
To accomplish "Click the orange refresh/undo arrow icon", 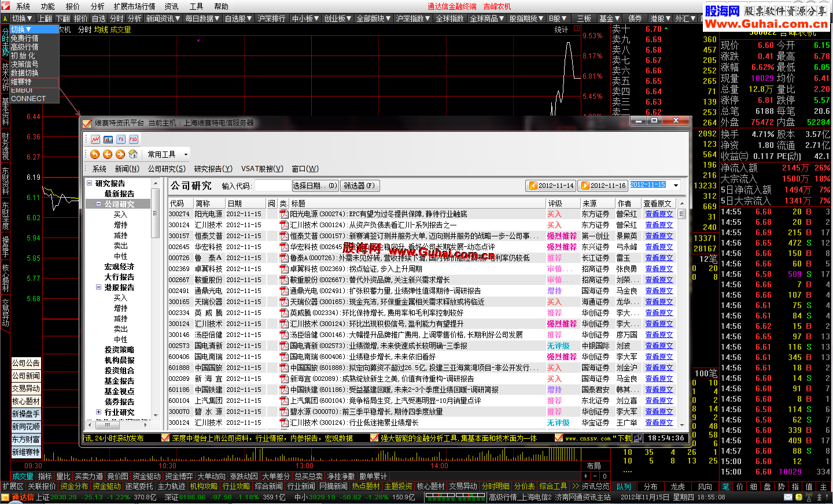I will pos(95,154).
